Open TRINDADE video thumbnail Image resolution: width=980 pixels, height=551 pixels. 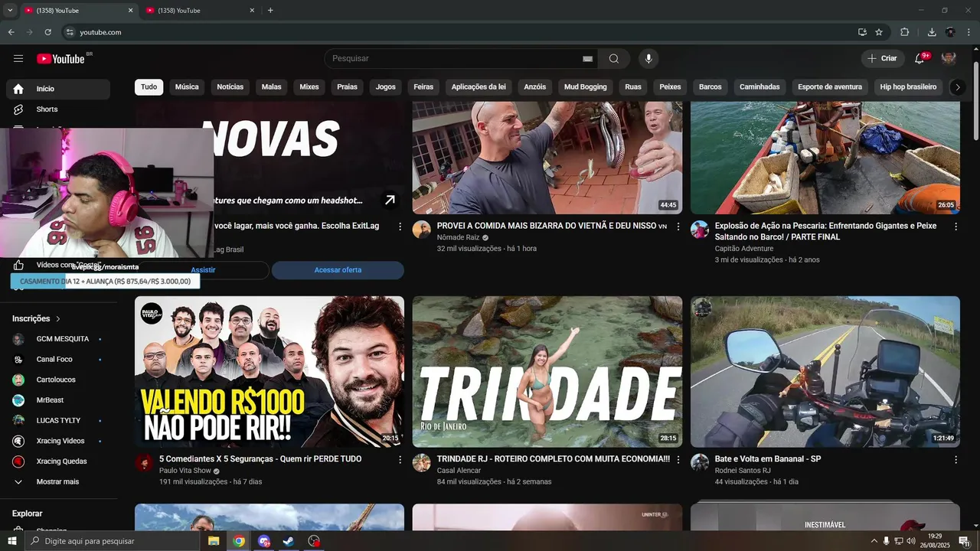547,372
